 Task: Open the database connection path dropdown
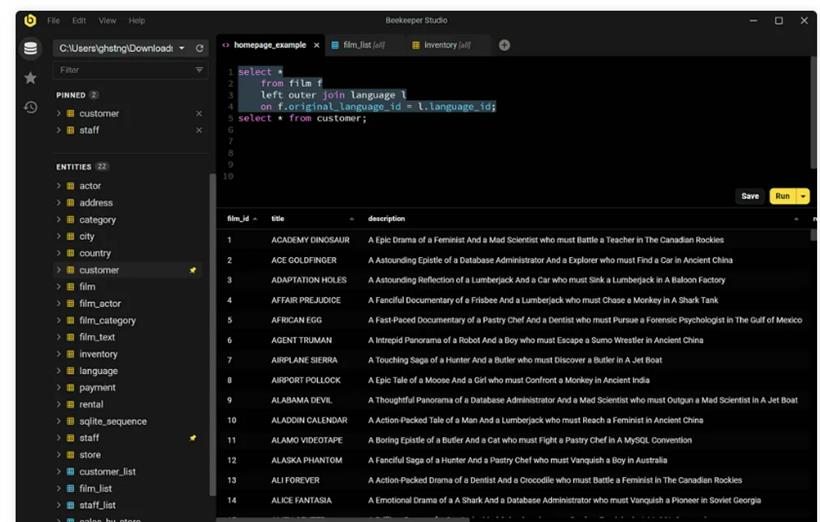(x=182, y=48)
